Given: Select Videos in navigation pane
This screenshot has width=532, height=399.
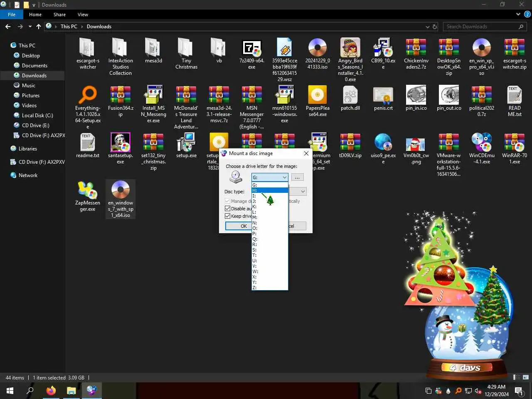Looking at the screenshot, I should [x=29, y=106].
